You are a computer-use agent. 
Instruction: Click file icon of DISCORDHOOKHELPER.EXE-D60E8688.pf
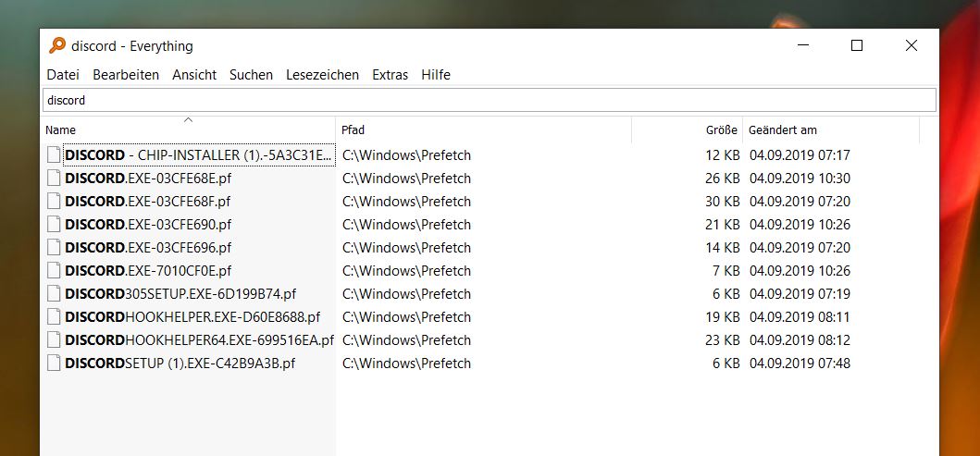click(x=55, y=316)
